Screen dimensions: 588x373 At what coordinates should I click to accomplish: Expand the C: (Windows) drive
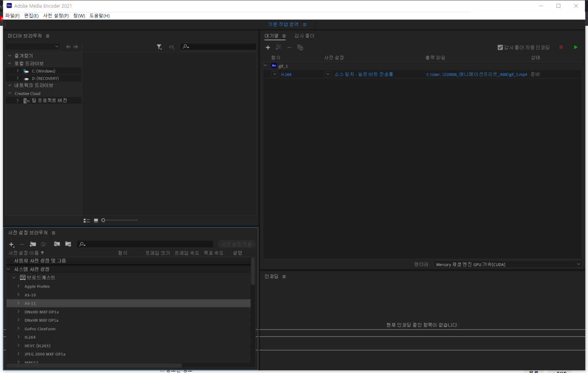18,71
